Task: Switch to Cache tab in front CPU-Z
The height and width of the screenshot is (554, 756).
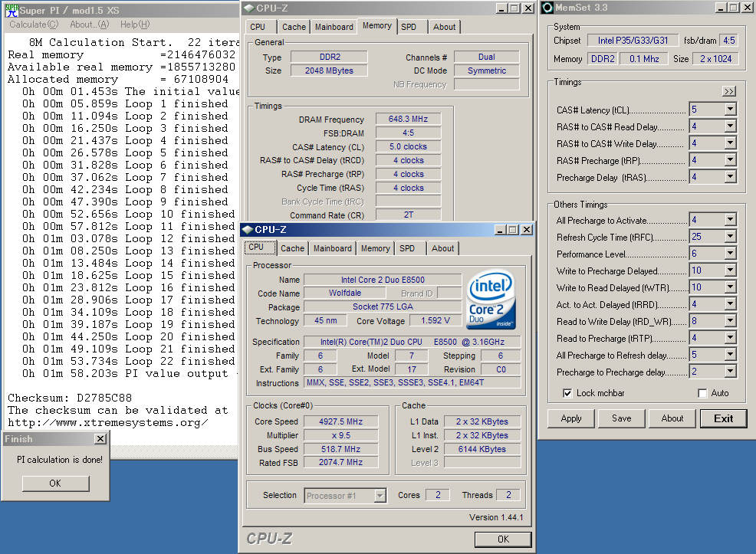Action: point(292,248)
